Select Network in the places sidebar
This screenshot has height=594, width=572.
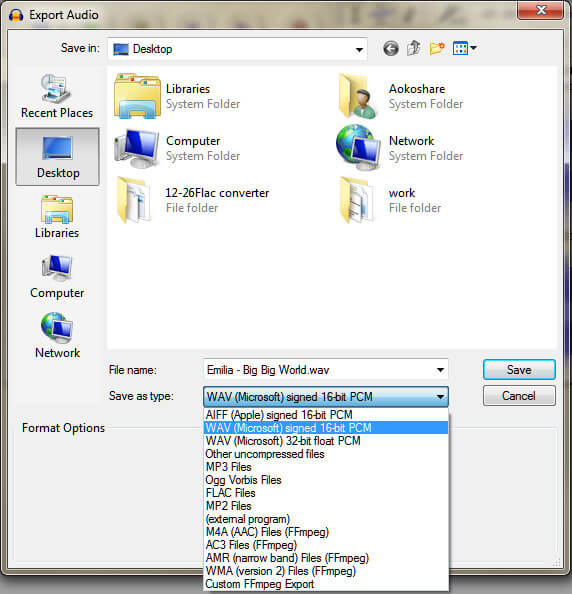pyautogui.click(x=57, y=336)
